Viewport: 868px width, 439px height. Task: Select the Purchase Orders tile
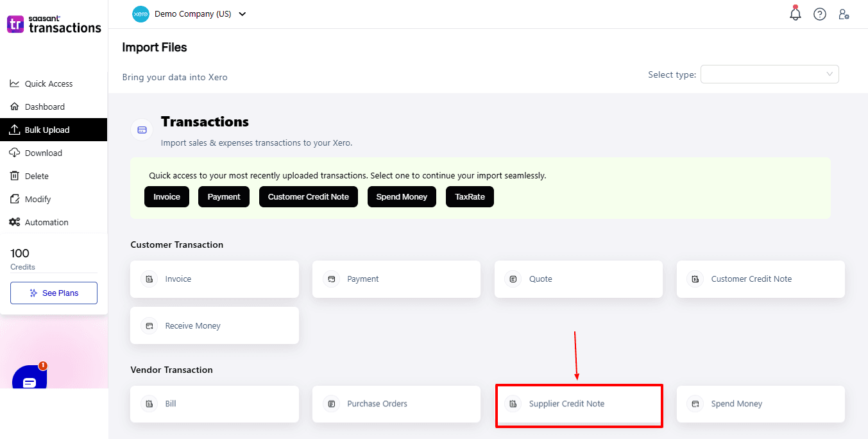click(x=396, y=404)
